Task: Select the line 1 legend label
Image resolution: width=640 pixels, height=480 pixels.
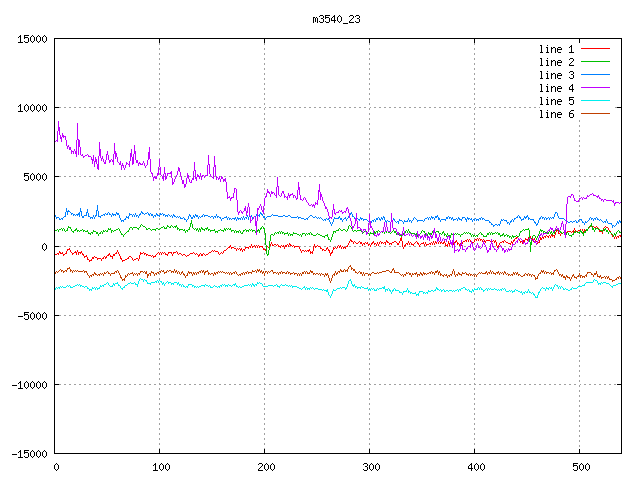Action: tap(556, 49)
